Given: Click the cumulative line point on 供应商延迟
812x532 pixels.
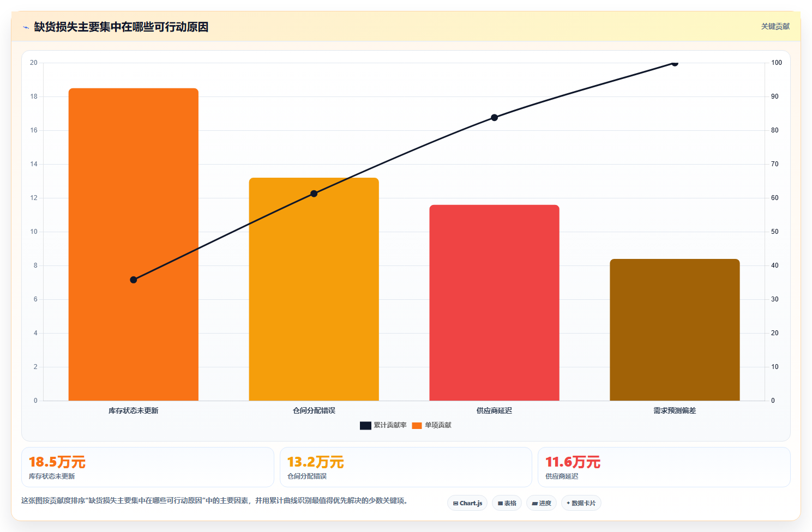Looking at the screenshot, I should [494, 118].
